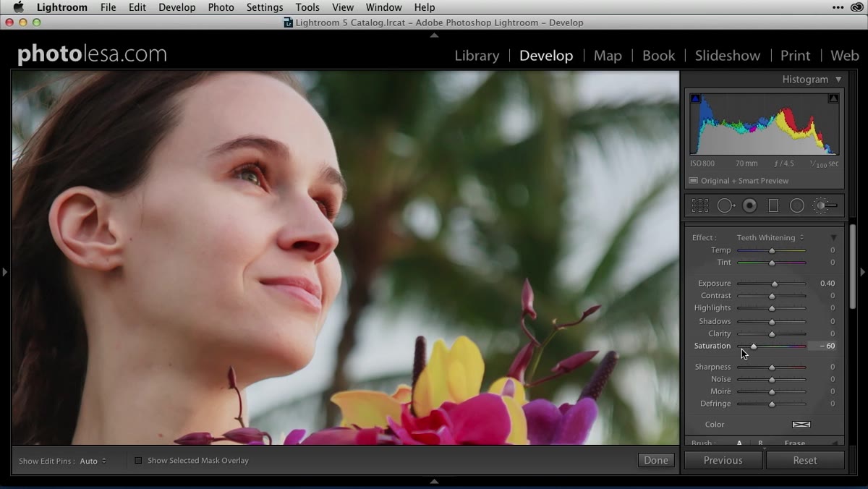Image resolution: width=868 pixels, height=489 pixels.
Task: Click the Exposure value field 0.40
Action: click(x=827, y=284)
